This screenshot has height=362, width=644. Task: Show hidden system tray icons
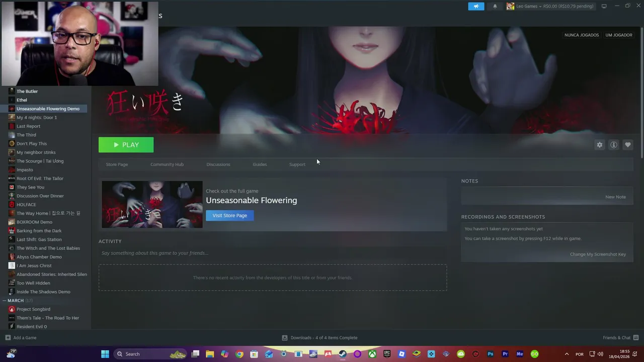point(567,354)
